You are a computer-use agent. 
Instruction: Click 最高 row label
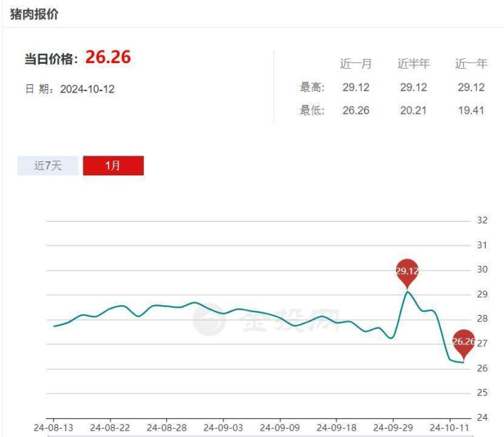click(x=312, y=87)
